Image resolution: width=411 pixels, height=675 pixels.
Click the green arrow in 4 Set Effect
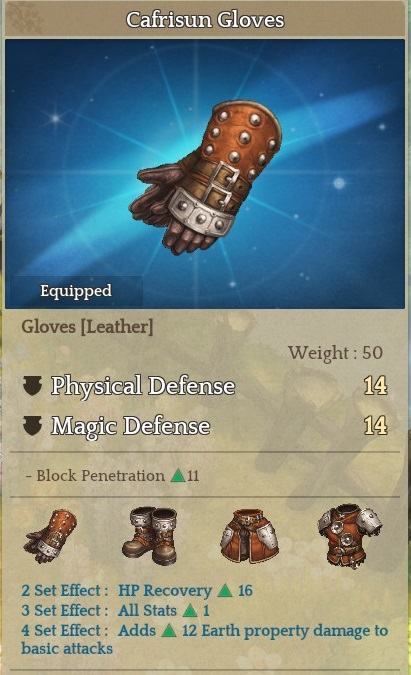tap(169, 631)
